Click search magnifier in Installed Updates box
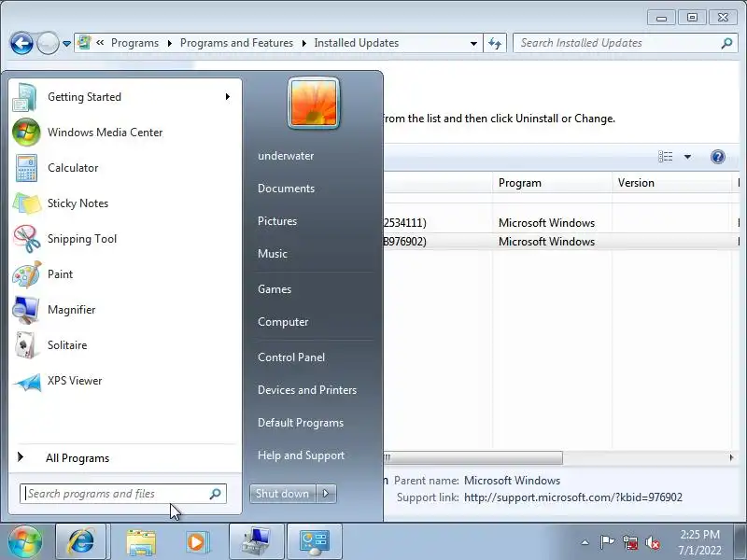This screenshot has height=560, width=747. point(726,43)
